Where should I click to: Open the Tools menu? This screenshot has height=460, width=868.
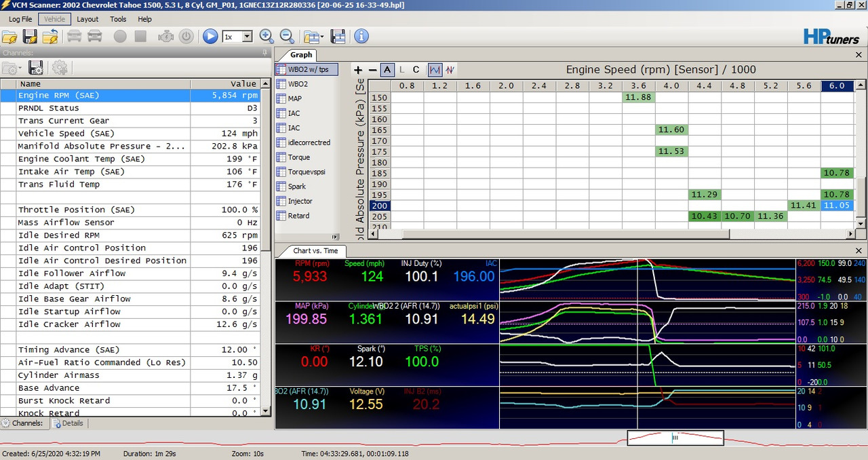click(x=118, y=19)
